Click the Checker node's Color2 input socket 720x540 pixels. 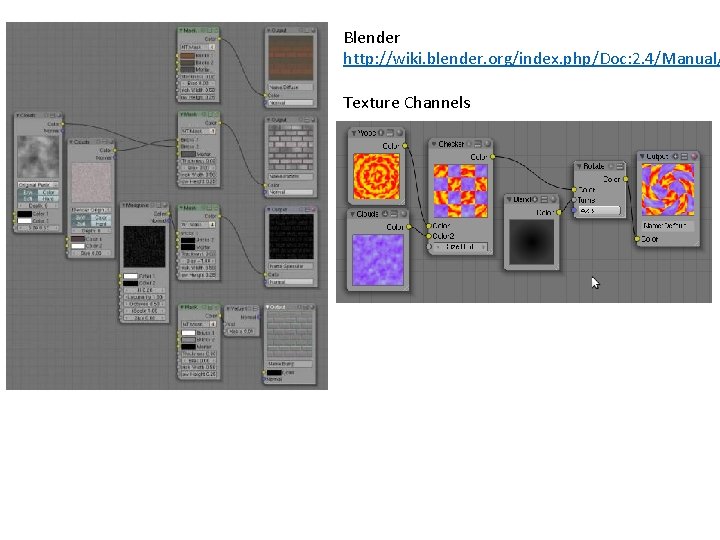(429, 236)
